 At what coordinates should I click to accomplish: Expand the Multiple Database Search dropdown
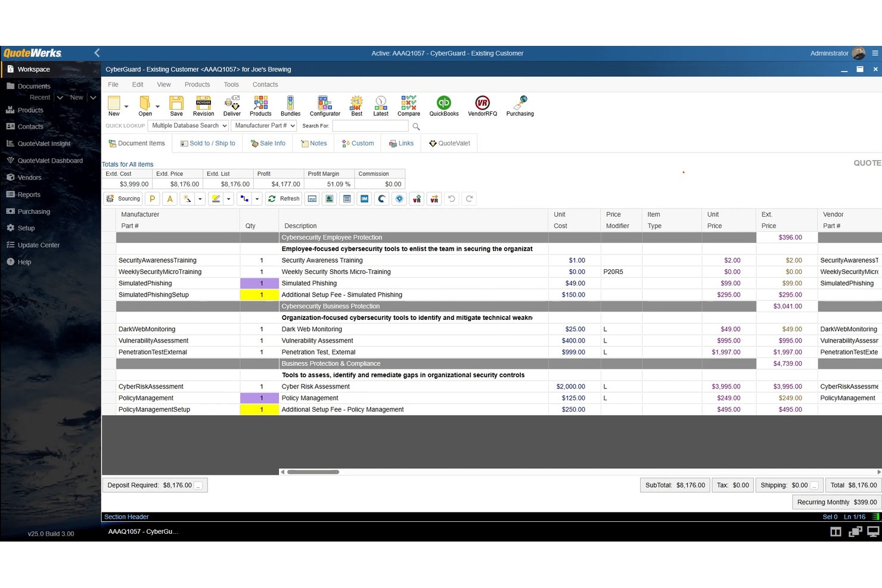point(188,126)
